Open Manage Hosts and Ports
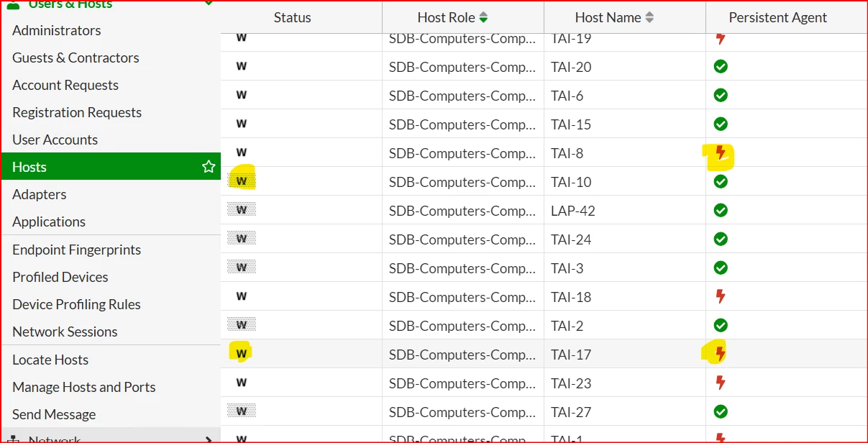 [x=84, y=387]
